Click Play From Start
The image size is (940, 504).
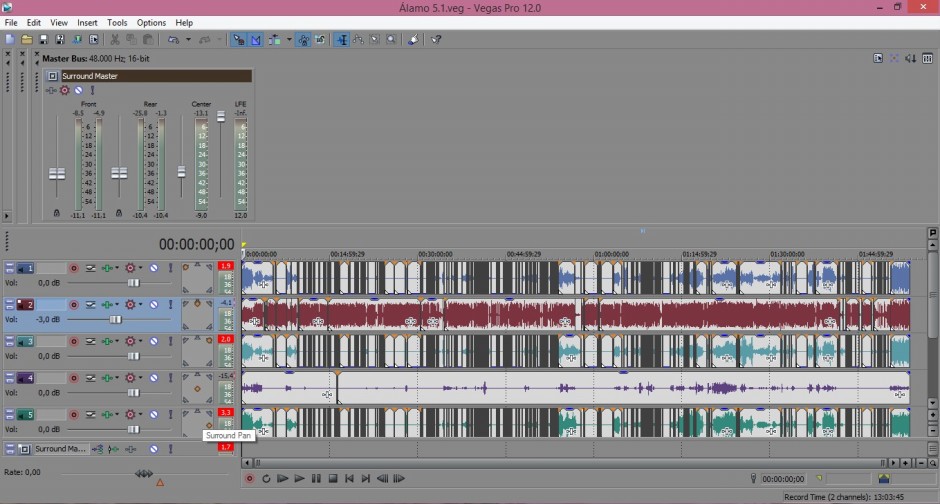coord(282,478)
